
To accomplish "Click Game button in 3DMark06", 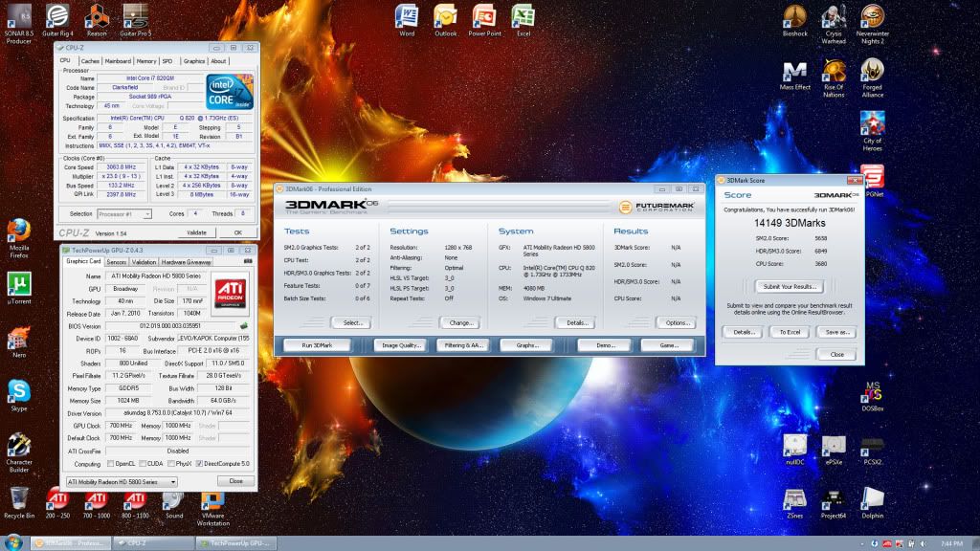I will (x=668, y=344).
